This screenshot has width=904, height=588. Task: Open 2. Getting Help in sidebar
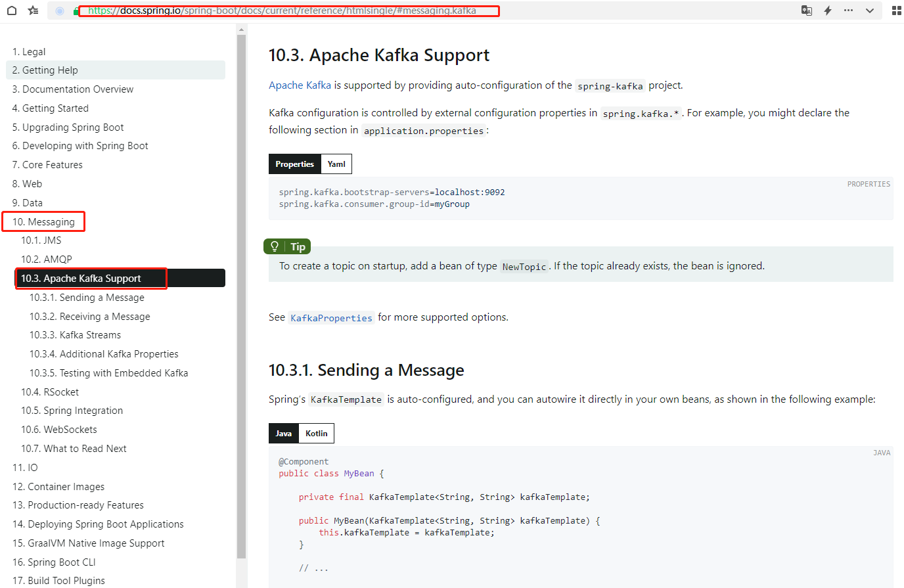point(116,70)
